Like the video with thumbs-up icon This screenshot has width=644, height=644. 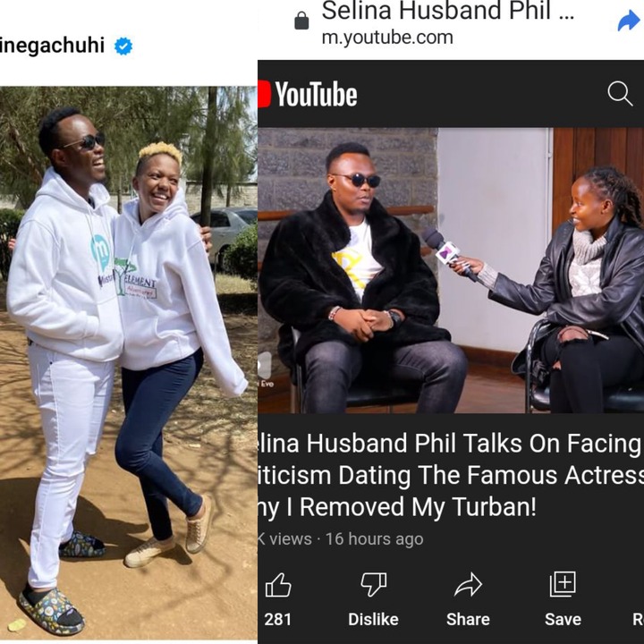click(x=278, y=585)
